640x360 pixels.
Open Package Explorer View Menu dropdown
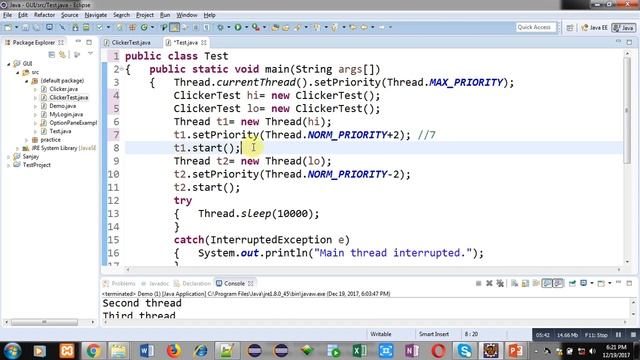pyautogui.click(x=90, y=54)
